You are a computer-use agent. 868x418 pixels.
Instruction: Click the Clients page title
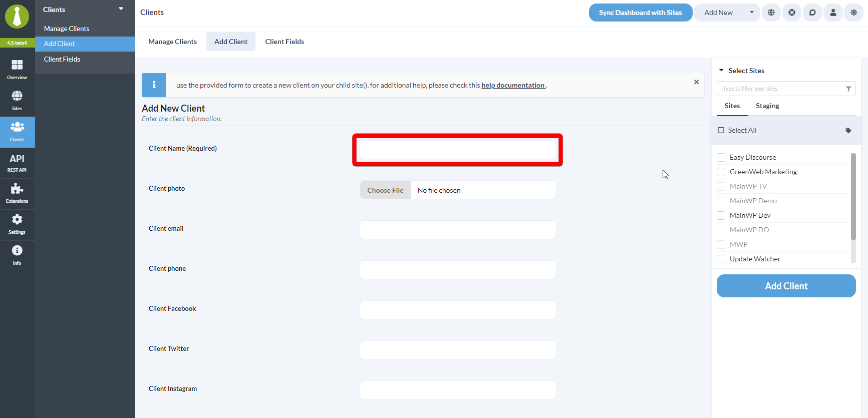click(x=152, y=13)
